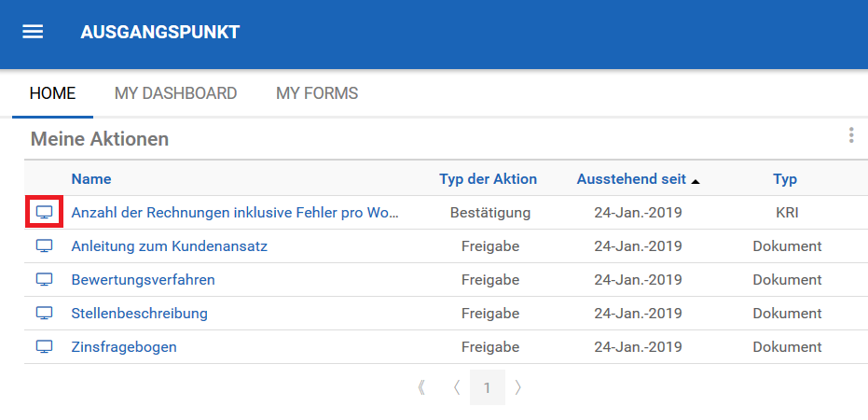Click monitor icon next to Anleitung zum Kundenansatz
The image size is (868, 420).
(44, 246)
